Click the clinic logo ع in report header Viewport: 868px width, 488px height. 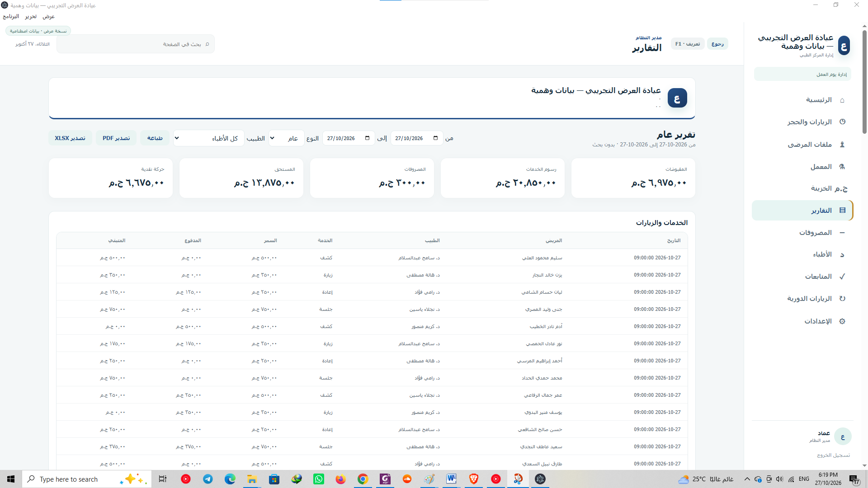pyautogui.click(x=677, y=98)
